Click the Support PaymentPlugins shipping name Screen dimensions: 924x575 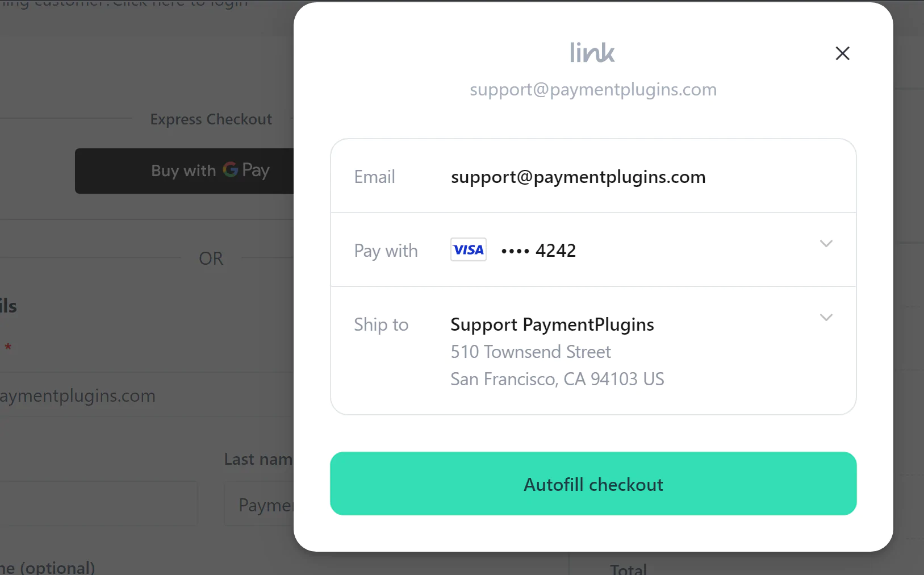pyautogui.click(x=552, y=324)
